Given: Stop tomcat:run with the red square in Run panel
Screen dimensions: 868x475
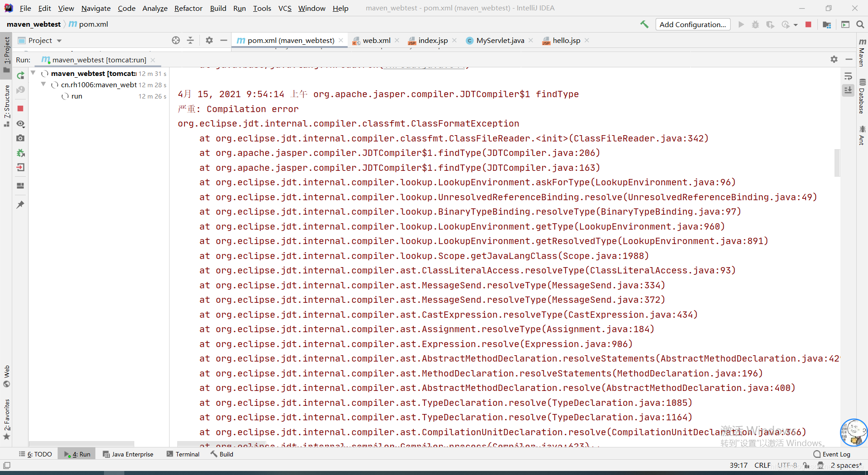Looking at the screenshot, I should click(x=20, y=108).
